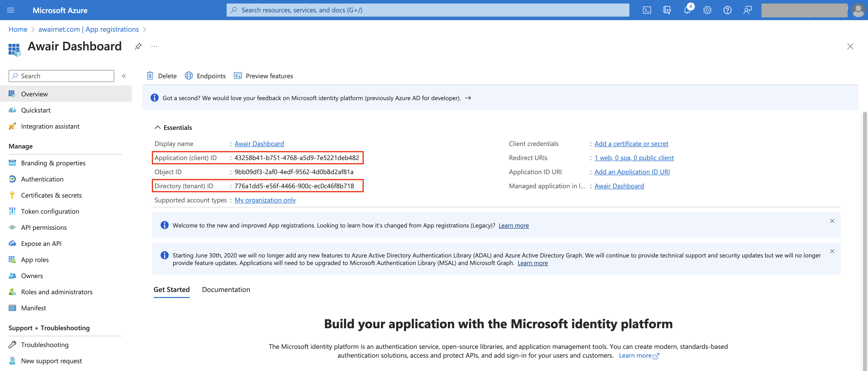Open the hamburger portal menu
Screen dimensions: 868x371
pos(10,10)
